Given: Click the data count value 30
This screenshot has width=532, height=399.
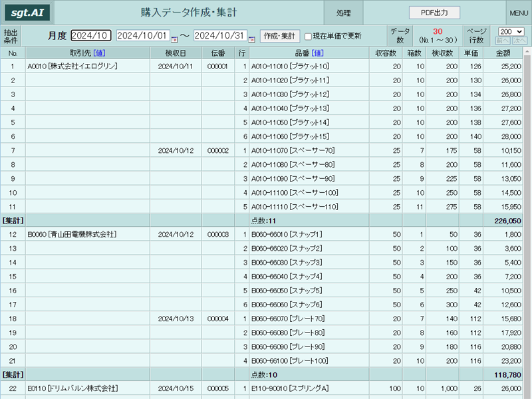Looking at the screenshot, I should [438, 31].
